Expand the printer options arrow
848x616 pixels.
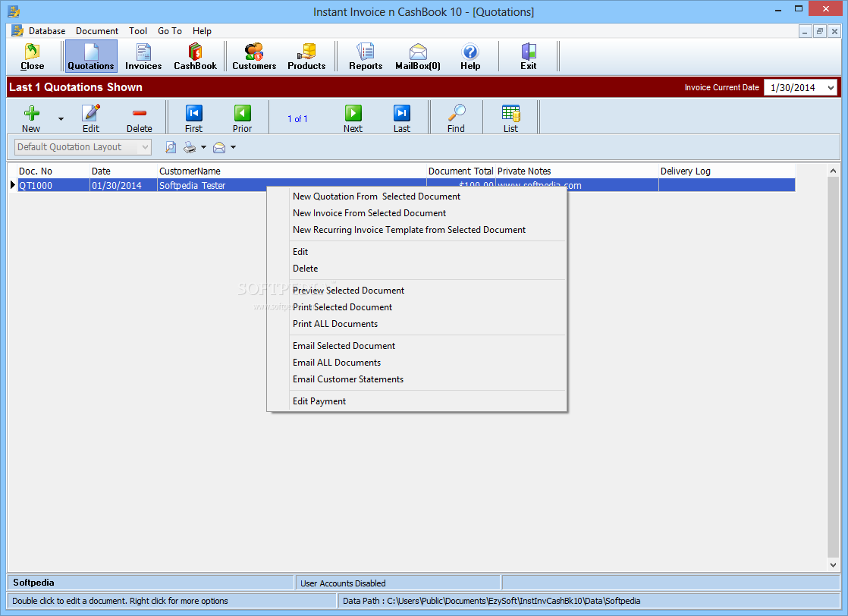204,147
